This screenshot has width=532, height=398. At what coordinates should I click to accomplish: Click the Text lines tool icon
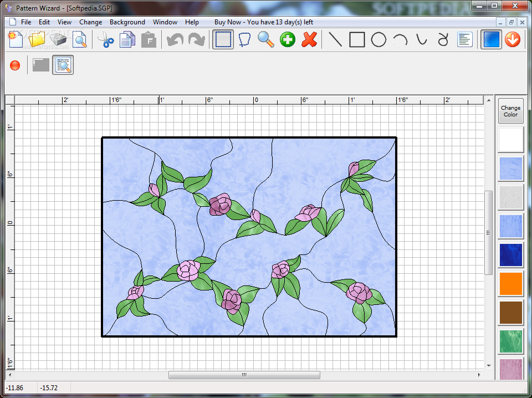[465, 39]
